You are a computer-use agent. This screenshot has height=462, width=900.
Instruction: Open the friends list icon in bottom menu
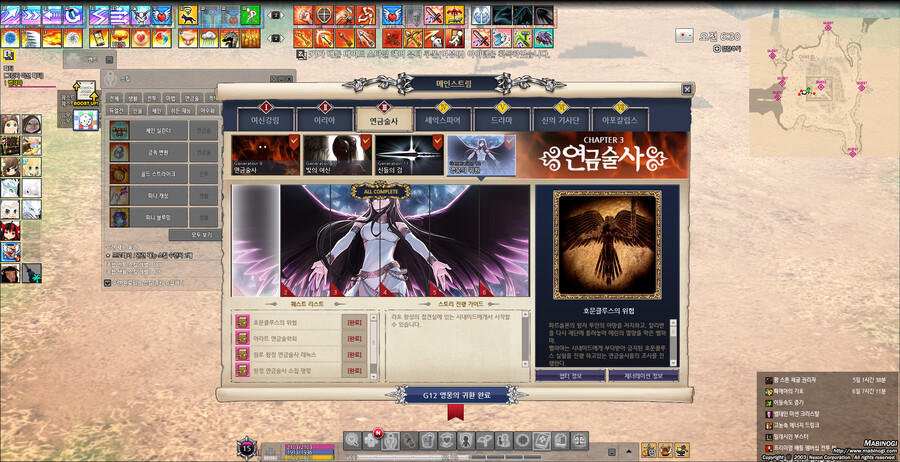(503, 440)
